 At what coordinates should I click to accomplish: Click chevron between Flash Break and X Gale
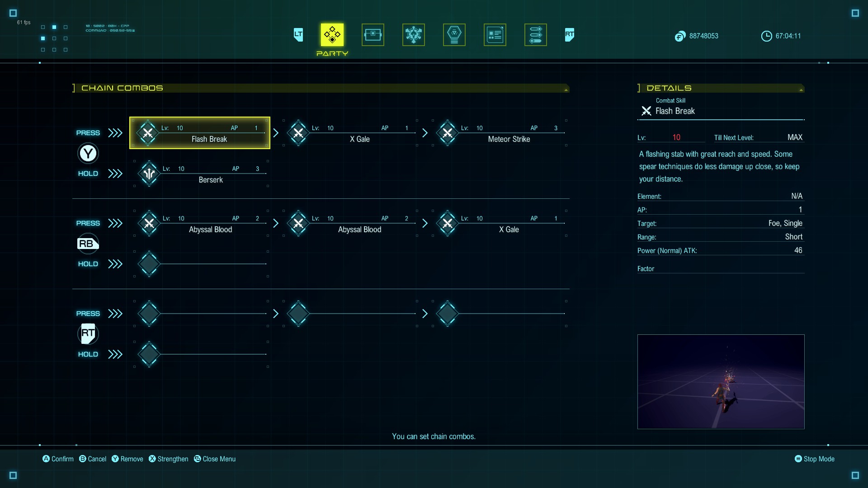click(276, 133)
